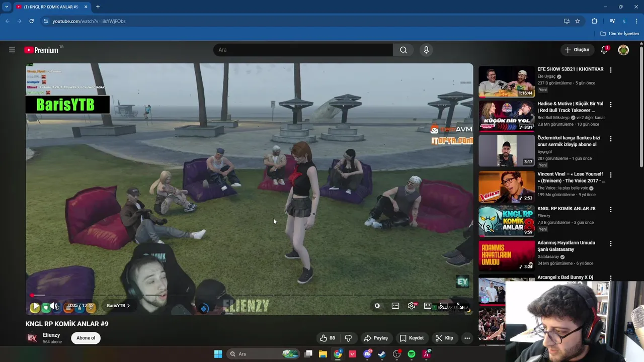Mute the video using volume icon
Image resolution: width=644 pixels, height=362 pixels.
pos(54,306)
